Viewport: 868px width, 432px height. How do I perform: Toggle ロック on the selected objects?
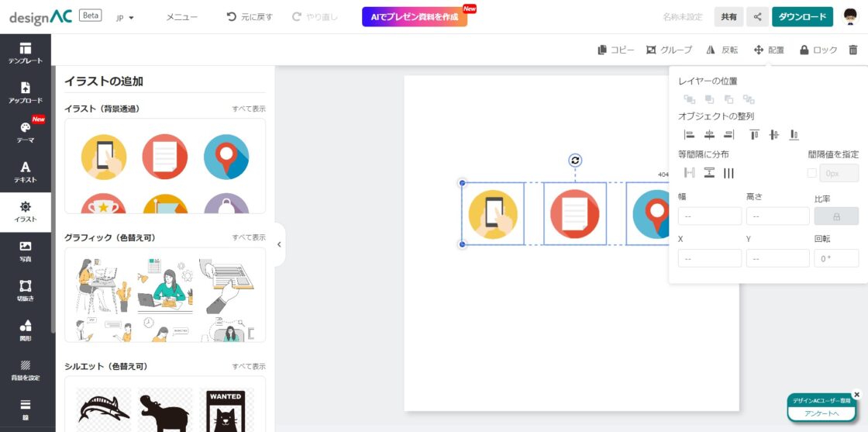pos(818,50)
